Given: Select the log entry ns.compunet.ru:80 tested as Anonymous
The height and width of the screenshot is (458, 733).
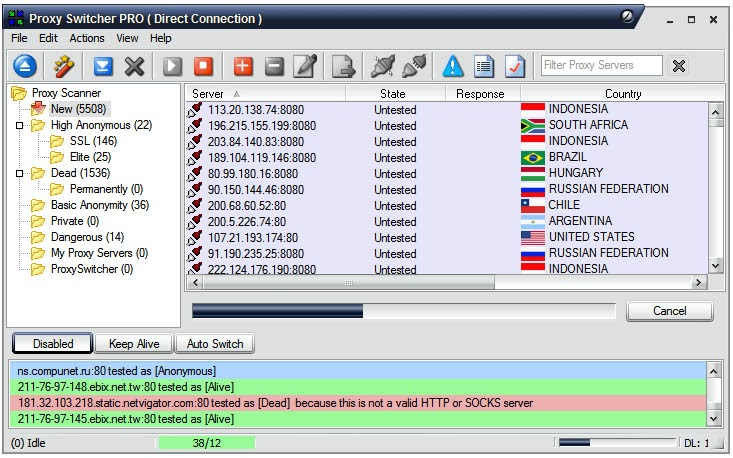Looking at the screenshot, I should coord(358,371).
